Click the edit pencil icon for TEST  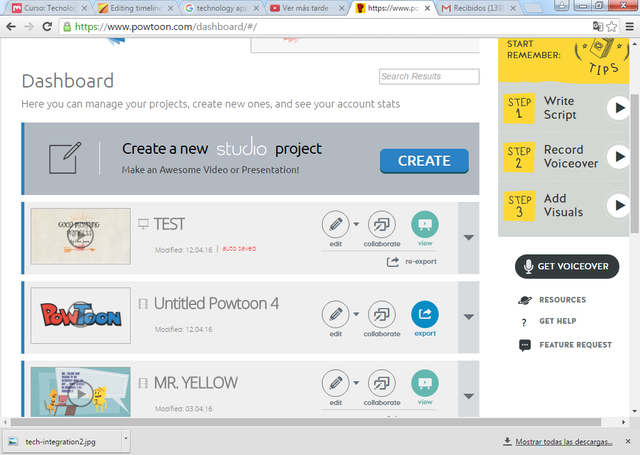[336, 224]
